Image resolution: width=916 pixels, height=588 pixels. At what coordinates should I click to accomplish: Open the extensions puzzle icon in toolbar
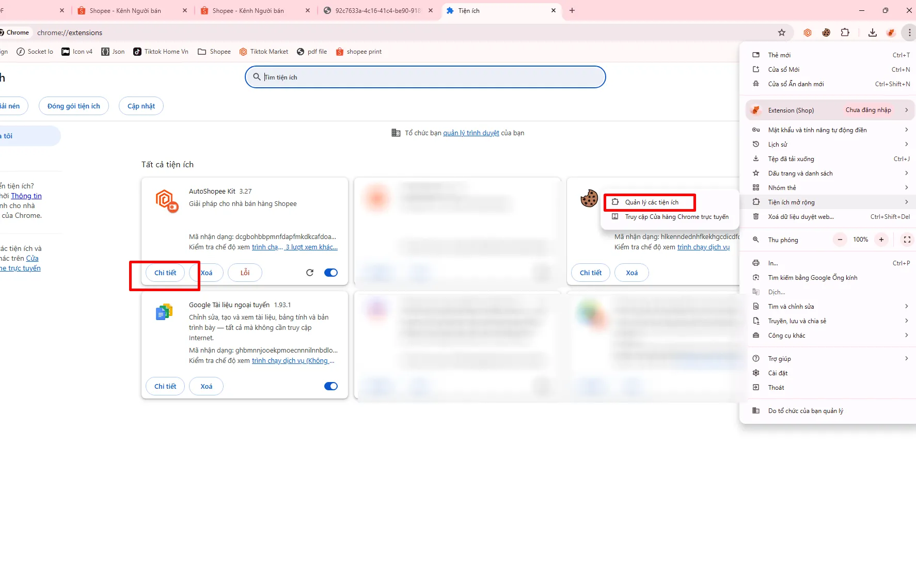click(845, 33)
